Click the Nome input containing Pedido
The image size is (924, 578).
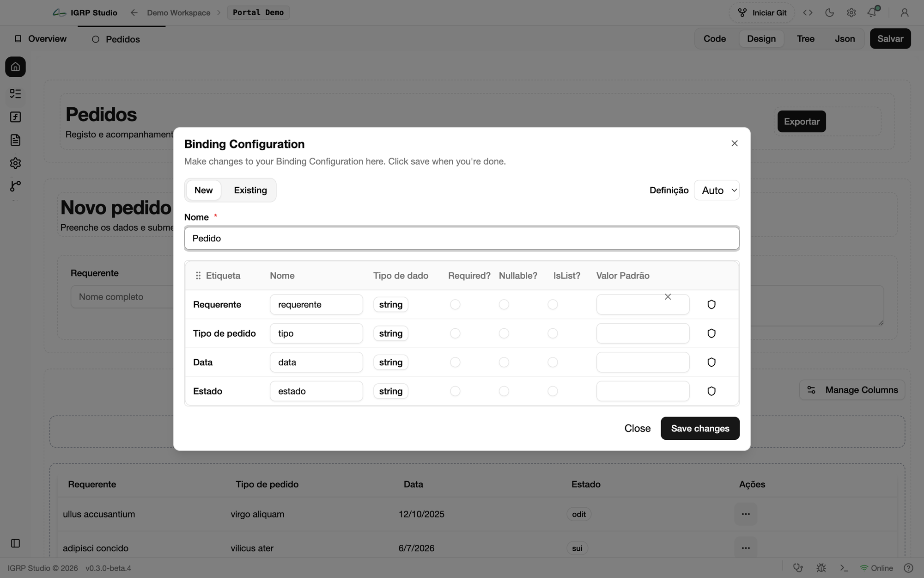coord(462,238)
